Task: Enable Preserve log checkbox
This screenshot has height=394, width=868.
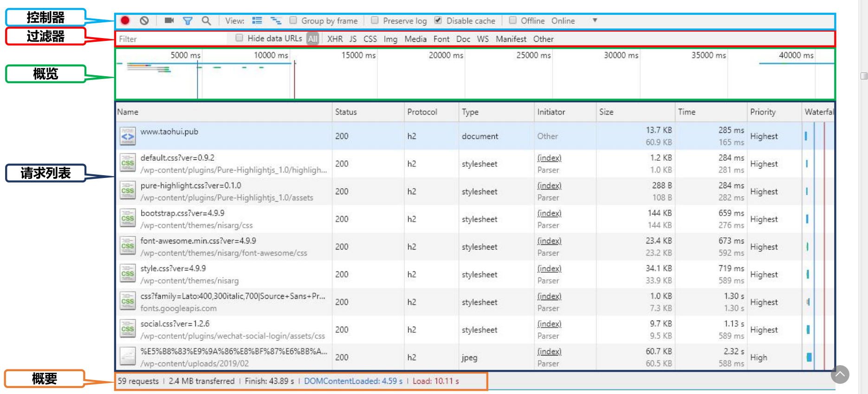Action: coord(375,20)
